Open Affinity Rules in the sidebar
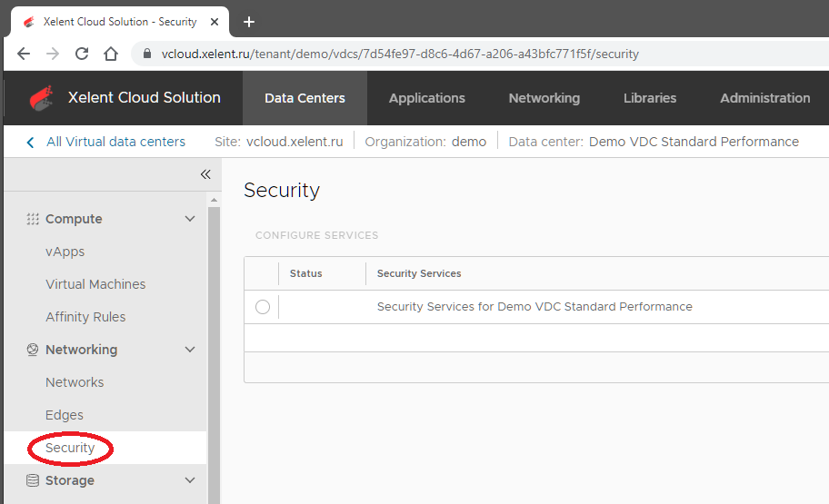Viewport: 829px width, 504px height. click(x=85, y=317)
